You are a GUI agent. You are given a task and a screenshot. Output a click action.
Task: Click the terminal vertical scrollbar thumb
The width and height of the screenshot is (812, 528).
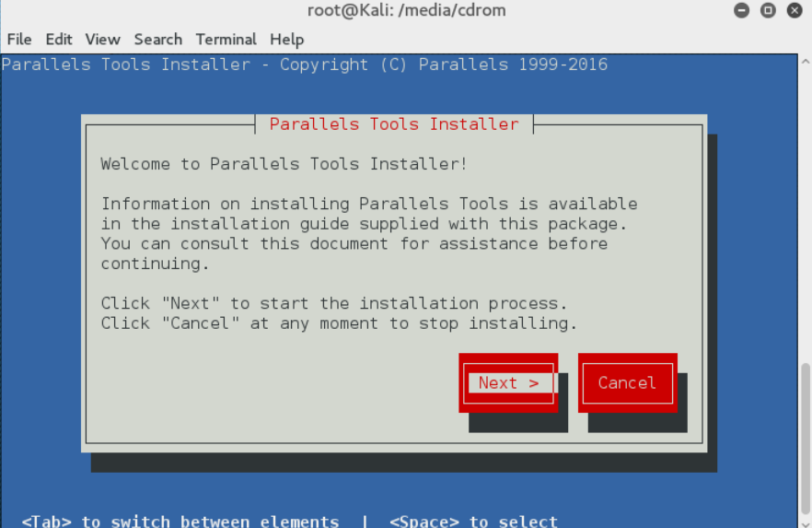[x=806, y=439]
